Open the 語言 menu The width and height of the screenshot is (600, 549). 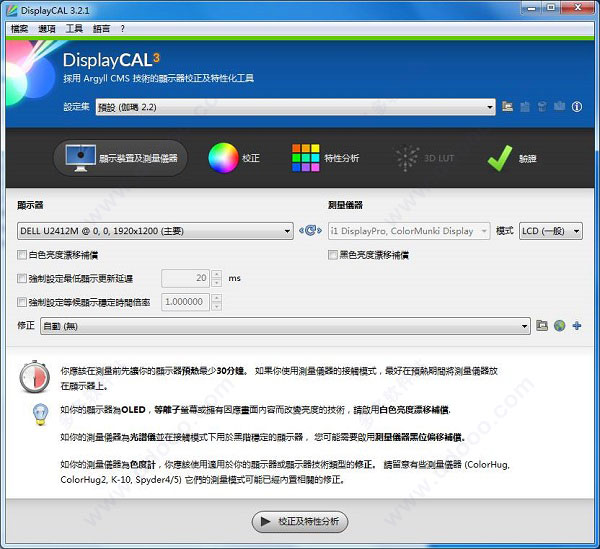click(101, 29)
